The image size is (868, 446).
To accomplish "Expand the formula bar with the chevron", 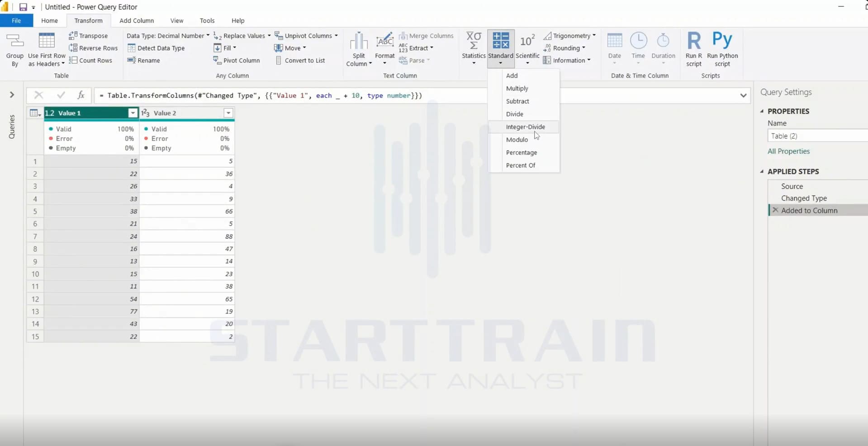I will click(x=743, y=95).
